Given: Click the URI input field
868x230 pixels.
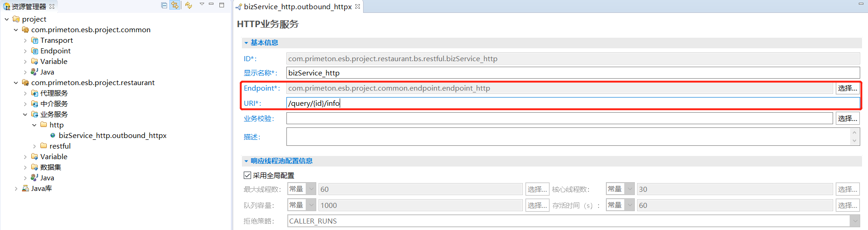Looking at the screenshot, I should tap(573, 103).
